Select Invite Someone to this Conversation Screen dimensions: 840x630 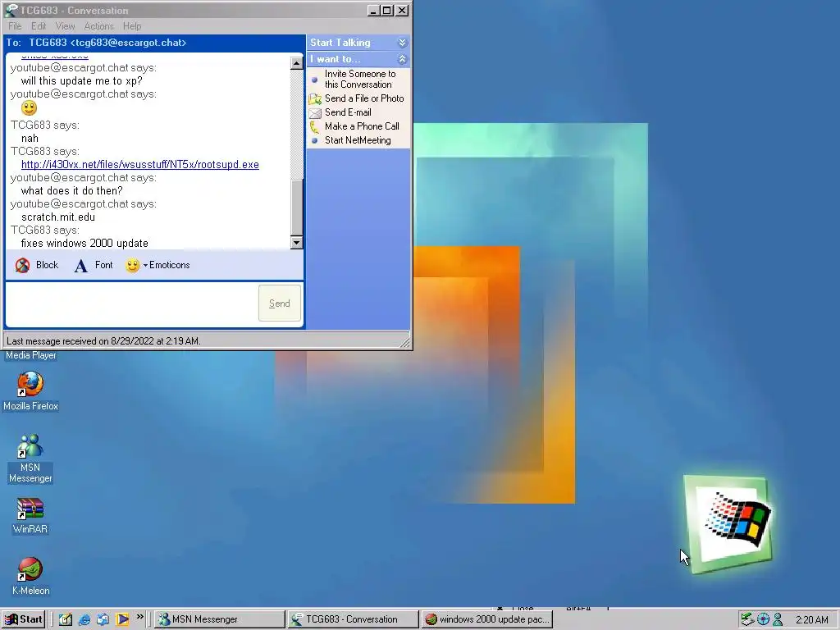point(360,80)
